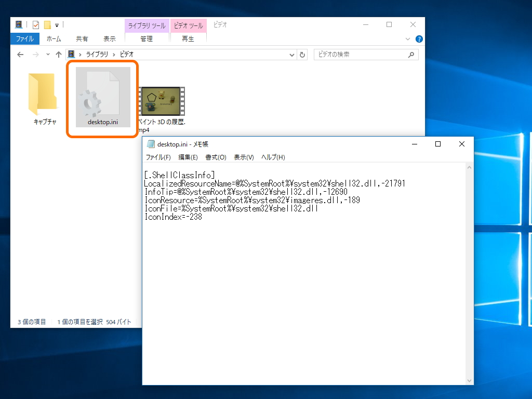Click the Properties checkmark icon in quick access toolbar
The image size is (532, 399).
click(36, 25)
